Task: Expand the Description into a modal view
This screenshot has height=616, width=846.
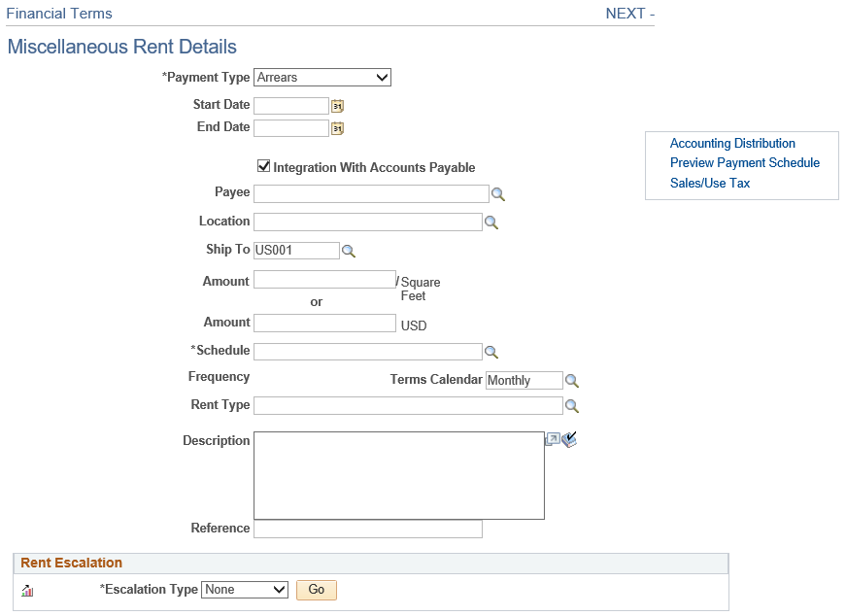Action: point(554,439)
